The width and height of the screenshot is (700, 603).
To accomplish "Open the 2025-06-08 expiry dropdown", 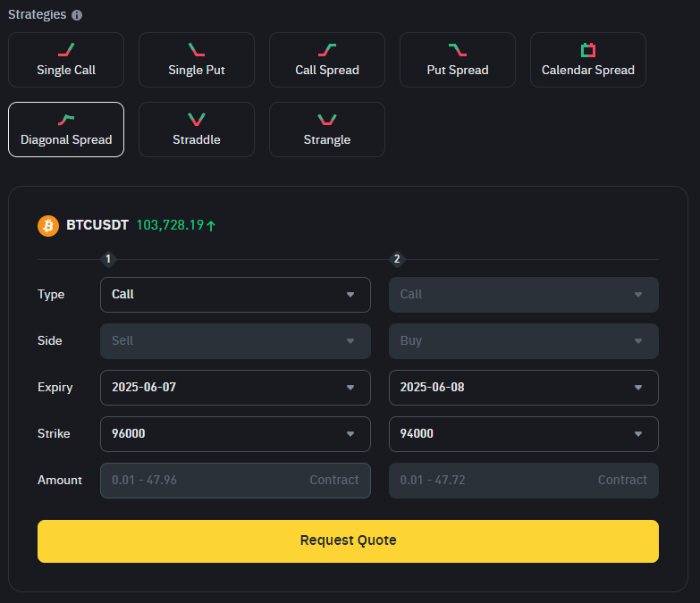I will (x=524, y=387).
